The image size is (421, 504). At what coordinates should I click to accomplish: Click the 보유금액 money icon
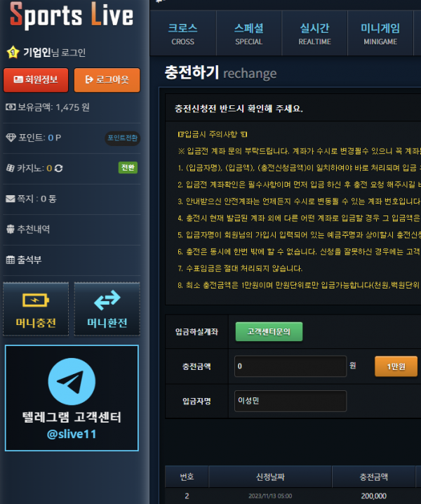tap(11, 107)
